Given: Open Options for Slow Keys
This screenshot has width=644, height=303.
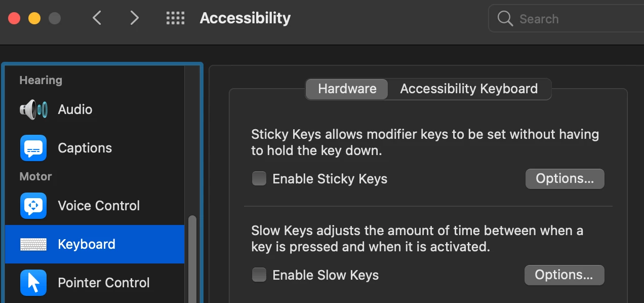Looking at the screenshot, I should [x=564, y=275].
